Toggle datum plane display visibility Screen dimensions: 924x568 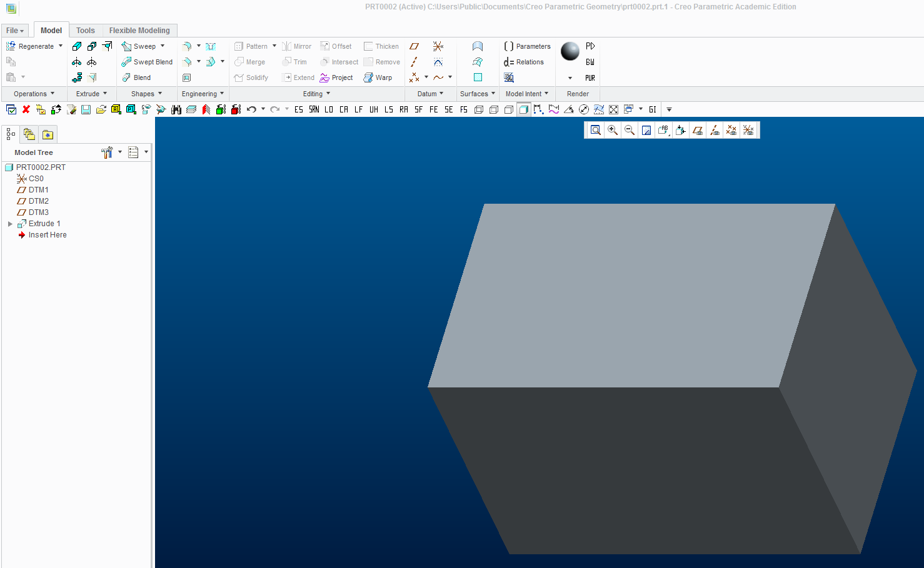pos(698,130)
